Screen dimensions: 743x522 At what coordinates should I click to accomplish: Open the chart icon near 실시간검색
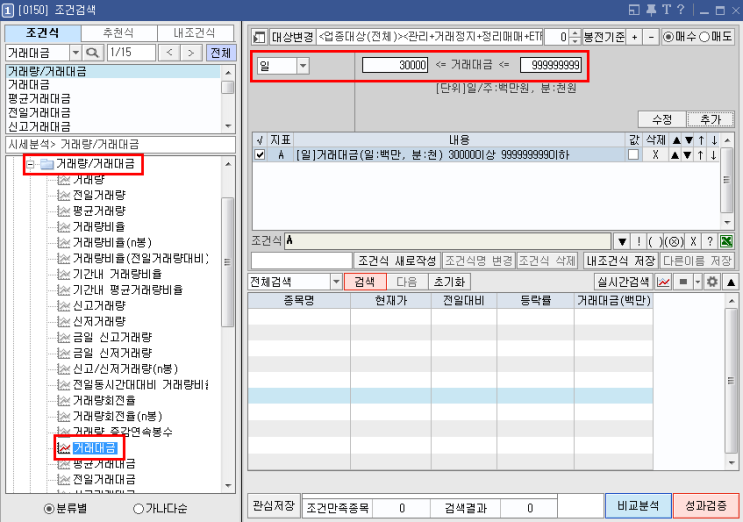(663, 282)
